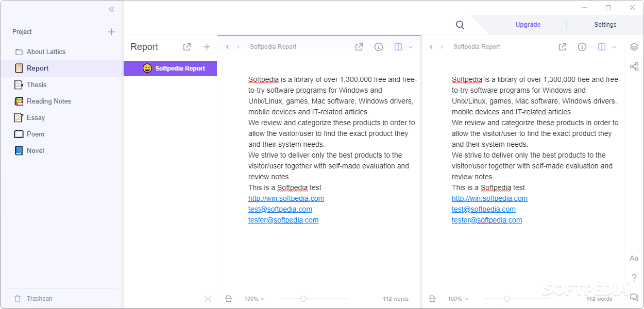Go back in right editor pane
The width and height of the screenshot is (644, 309).
click(431, 47)
